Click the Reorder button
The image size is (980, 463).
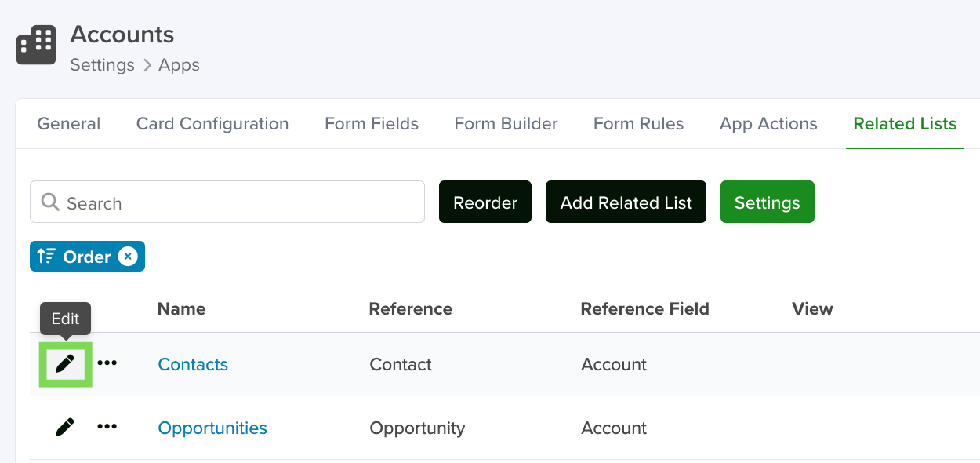485,202
